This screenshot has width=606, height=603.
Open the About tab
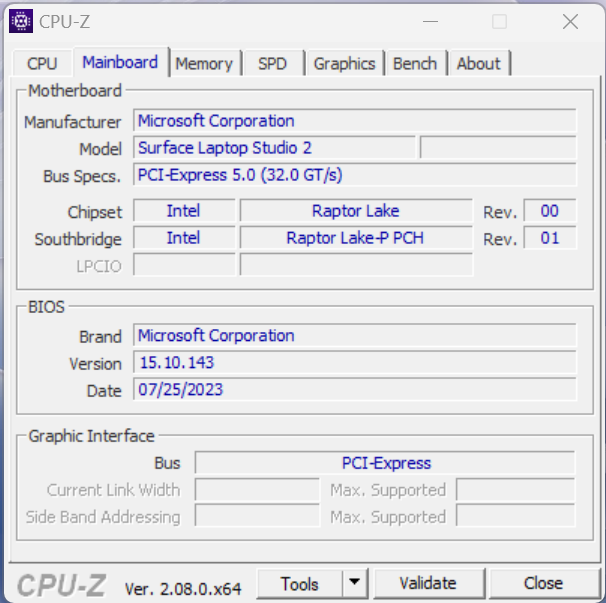pos(478,63)
